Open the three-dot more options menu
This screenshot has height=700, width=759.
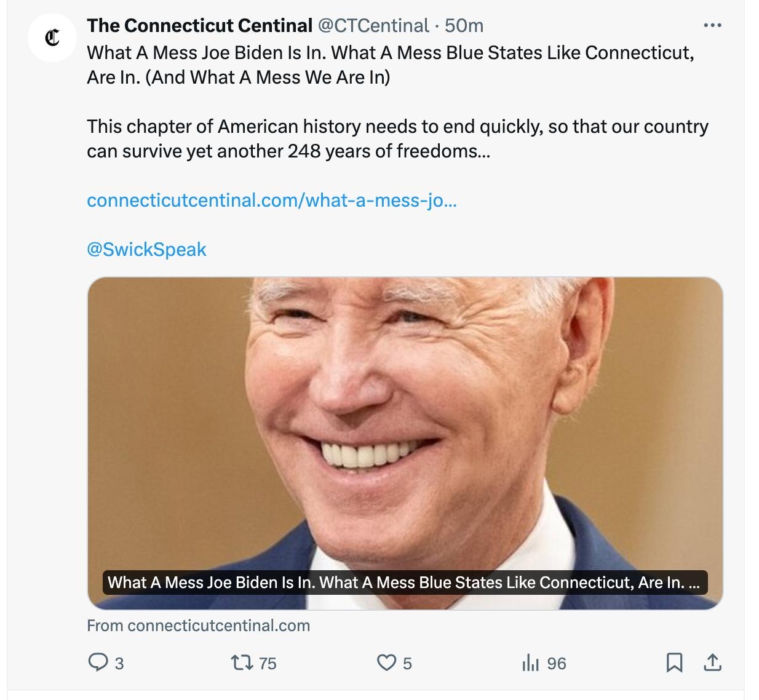712,25
